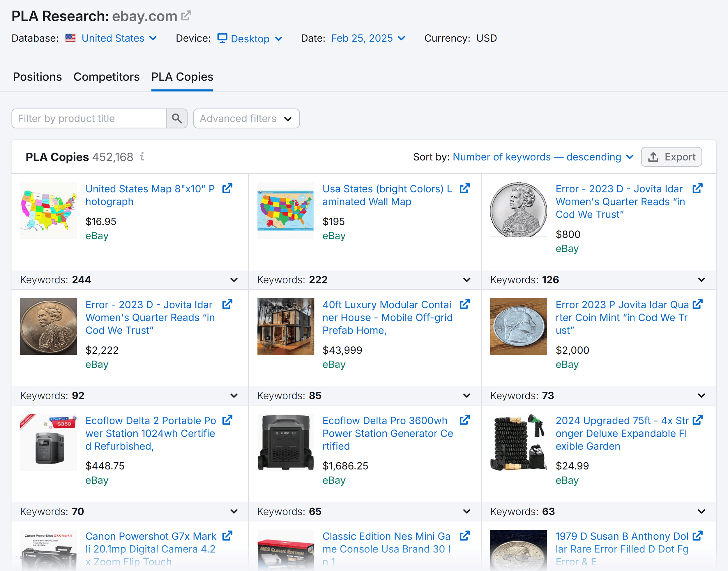The width and height of the screenshot is (728, 571).
Task: Open external link for Ecoflow Delta 2 Portable
Action: (227, 420)
